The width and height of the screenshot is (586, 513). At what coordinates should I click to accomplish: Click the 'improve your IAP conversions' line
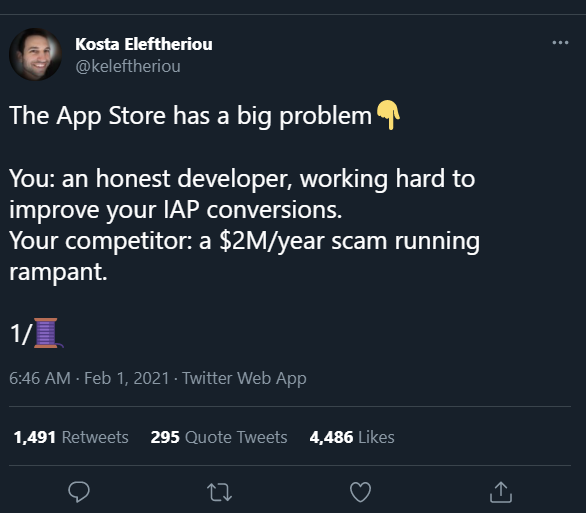coord(175,210)
